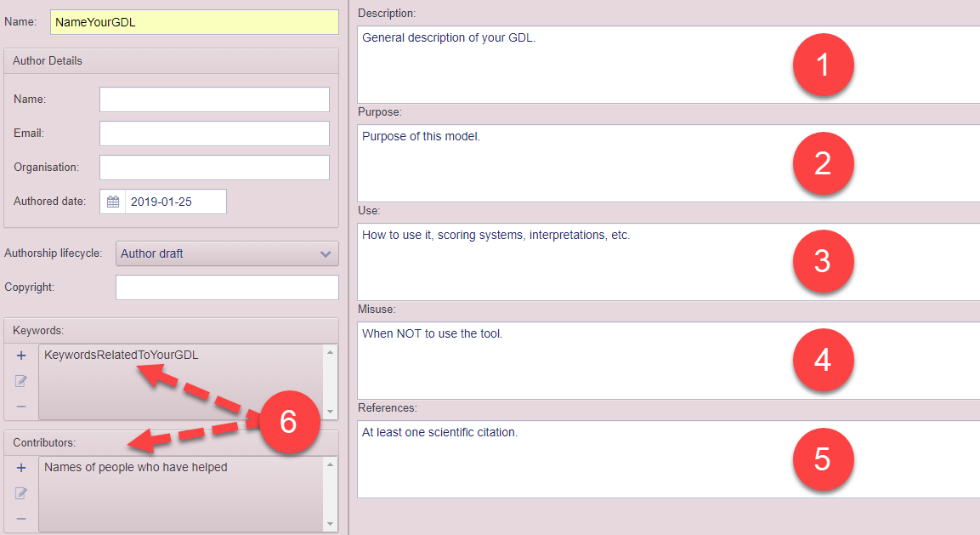Click the add keyword plus icon
Screen dimensions: 980x535
(21, 356)
